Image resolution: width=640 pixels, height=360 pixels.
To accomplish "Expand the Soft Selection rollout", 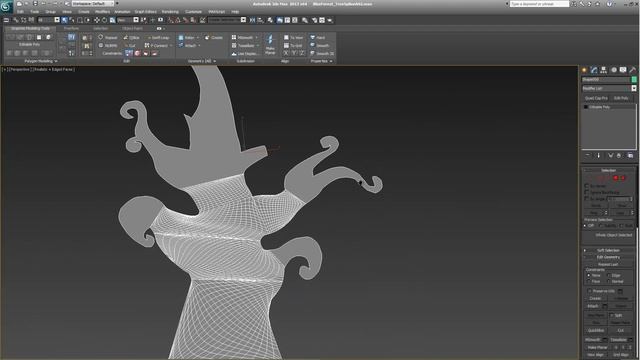I will [608, 250].
